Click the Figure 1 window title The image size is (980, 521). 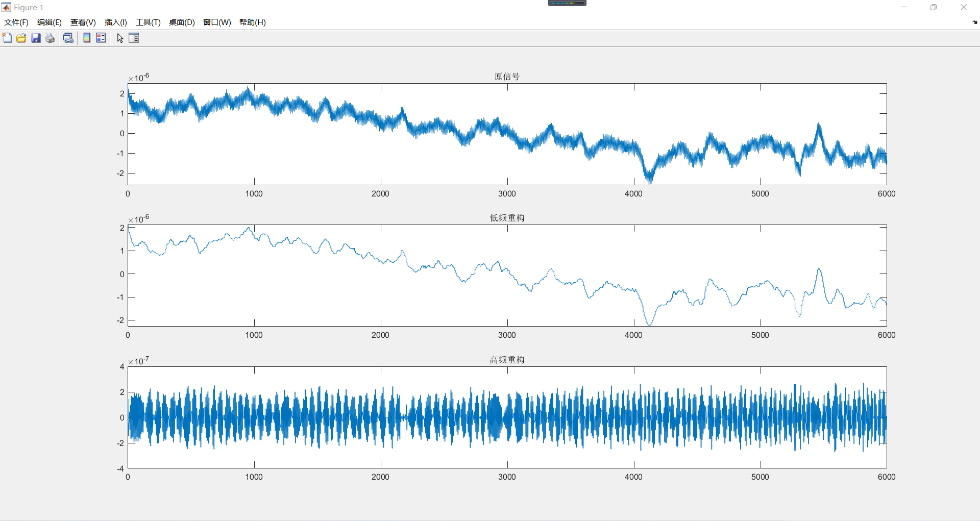29,8
